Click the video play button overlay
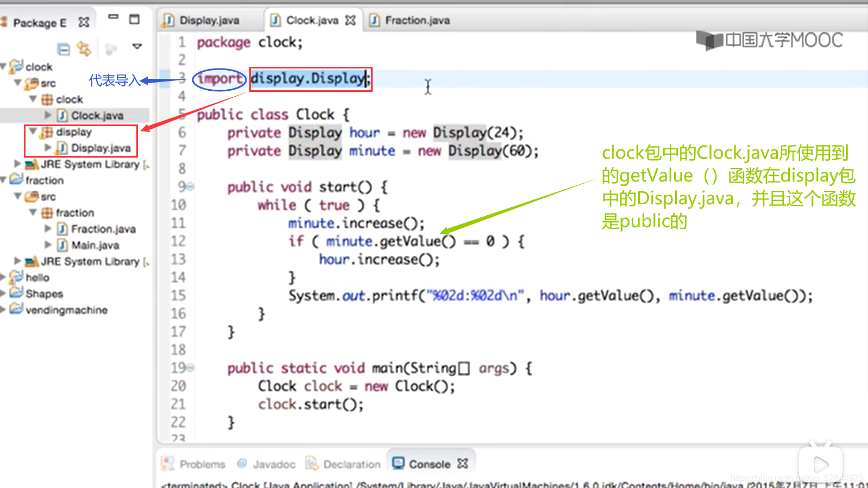Viewport: 868px width, 488px height. coord(821,465)
